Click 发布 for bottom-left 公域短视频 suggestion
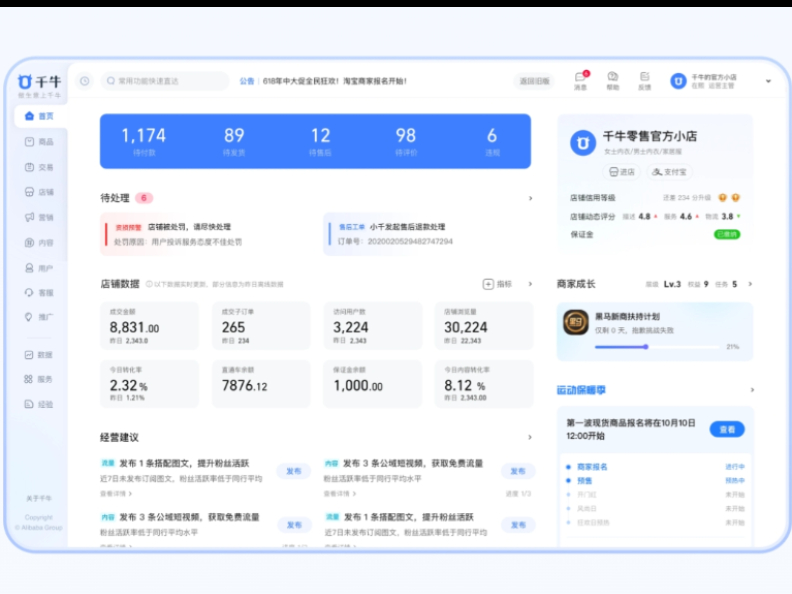This screenshot has height=594, width=792. click(x=294, y=525)
